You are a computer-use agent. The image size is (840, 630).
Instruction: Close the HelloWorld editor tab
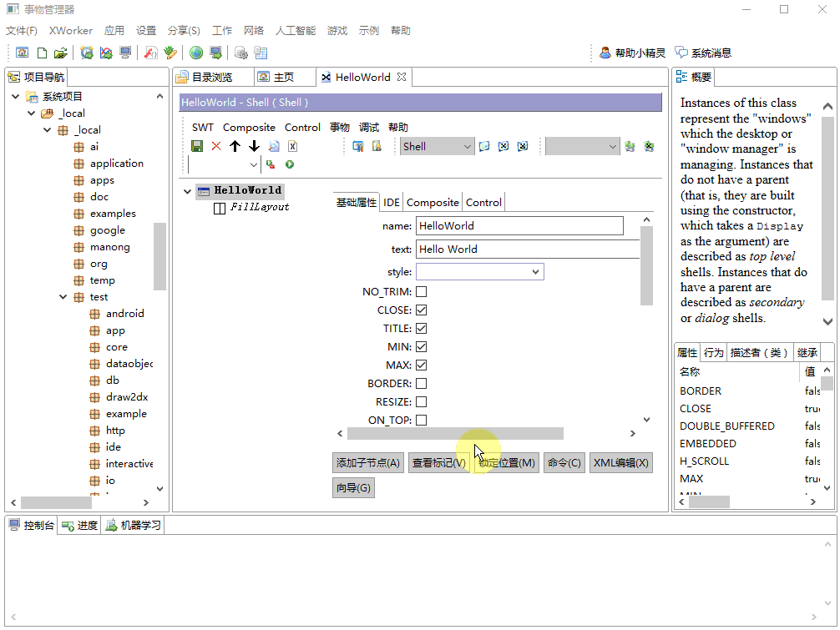coord(402,77)
